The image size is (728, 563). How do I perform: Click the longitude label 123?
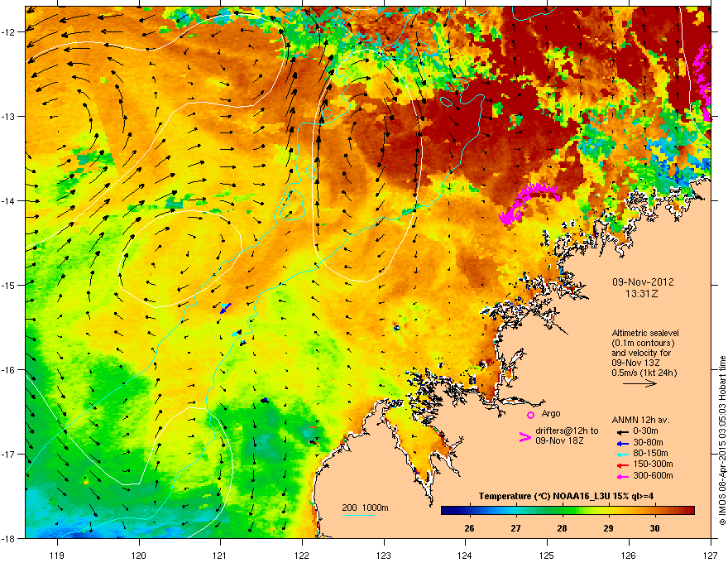click(384, 555)
